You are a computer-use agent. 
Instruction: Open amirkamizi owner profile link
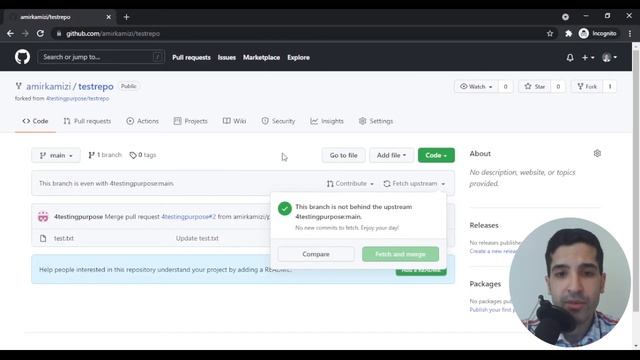(49, 87)
